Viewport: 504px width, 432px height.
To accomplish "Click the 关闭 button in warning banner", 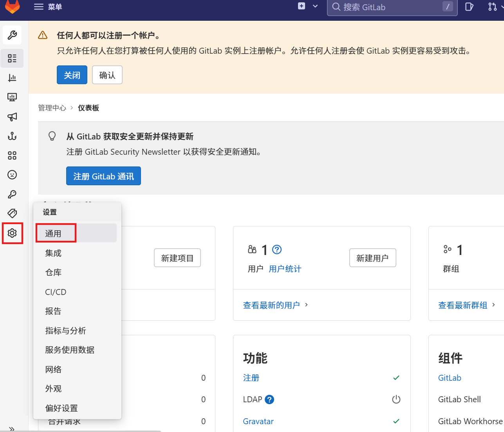I will (x=72, y=75).
